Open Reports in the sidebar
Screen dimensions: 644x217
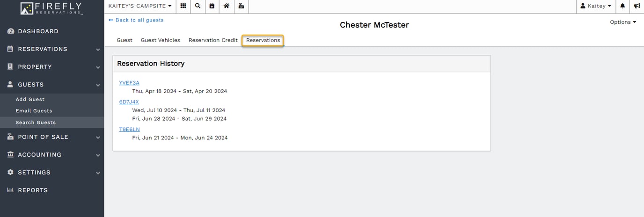click(x=33, y=190)
